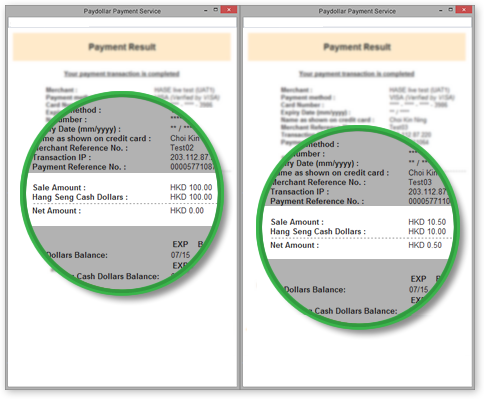Click 'Your payment transaction is completed' in right window
The width and height of the screenshot is (484, 399).
(357, 74)
